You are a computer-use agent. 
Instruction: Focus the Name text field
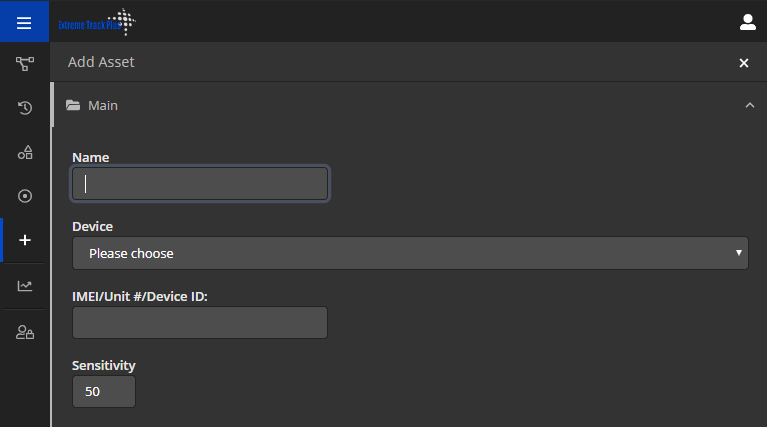[x=200, y=184]
